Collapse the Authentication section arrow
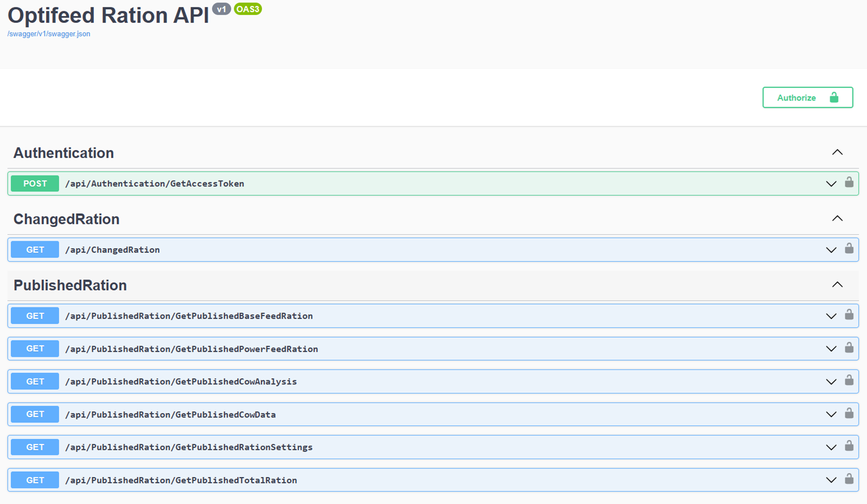867x504 pixels. pyautogui.click(x=837, y=152)
